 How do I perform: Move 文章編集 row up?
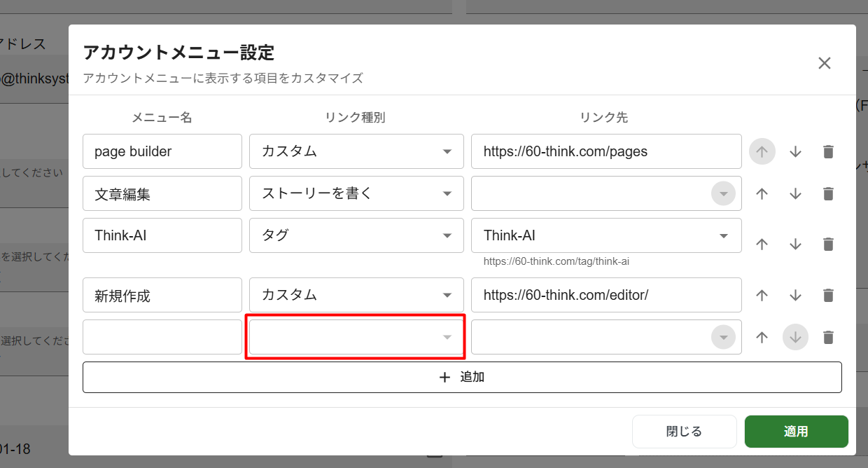click(762, 194)
